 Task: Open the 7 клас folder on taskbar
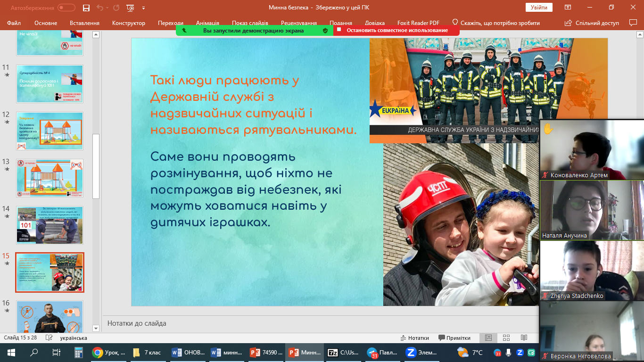(148, 352)
